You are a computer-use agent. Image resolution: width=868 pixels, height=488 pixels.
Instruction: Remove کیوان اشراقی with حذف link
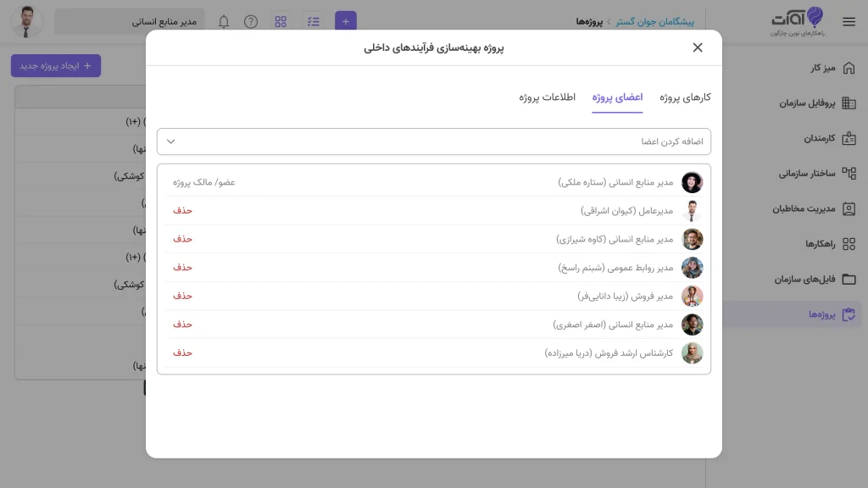pyautogui.click(x=183, y=210)
